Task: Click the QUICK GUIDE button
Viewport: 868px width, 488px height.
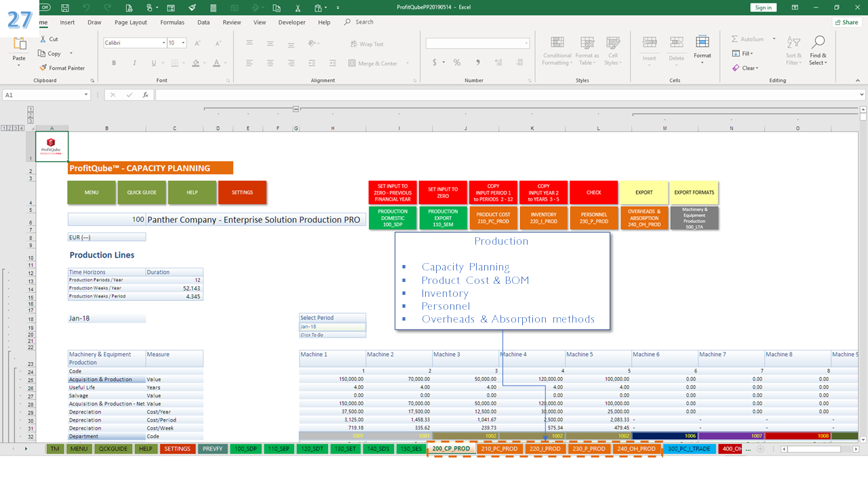Action: (142, 192)
